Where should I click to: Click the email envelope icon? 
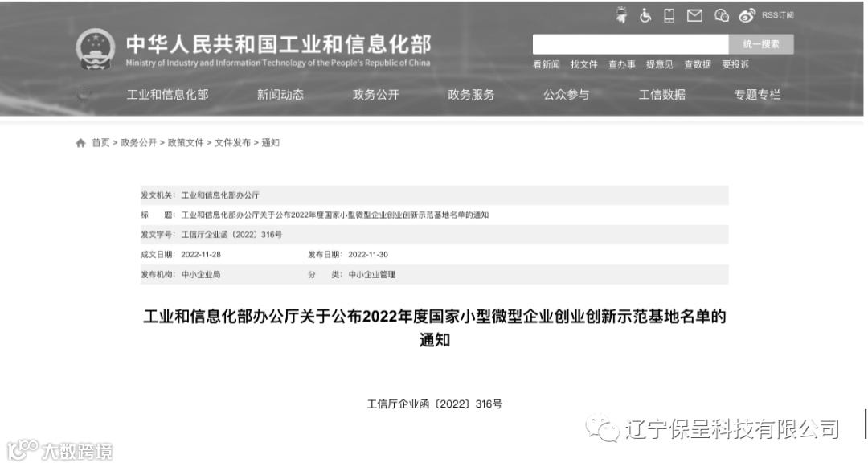(x=694, y=15)
